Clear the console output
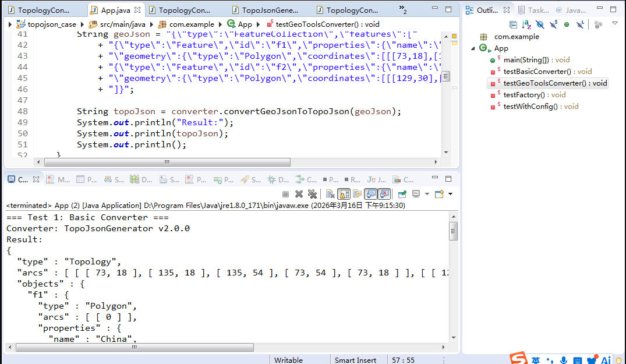This screenshot has height=364, width=626. (330, 194)
